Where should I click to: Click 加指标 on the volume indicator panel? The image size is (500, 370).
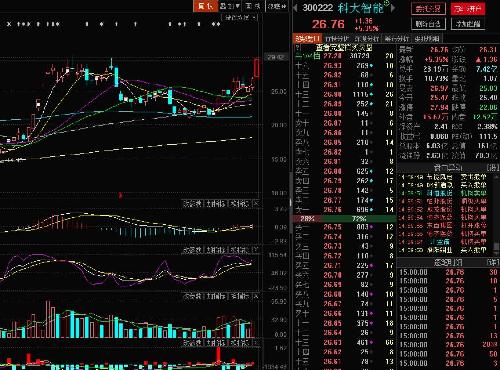tap(215, 296)
